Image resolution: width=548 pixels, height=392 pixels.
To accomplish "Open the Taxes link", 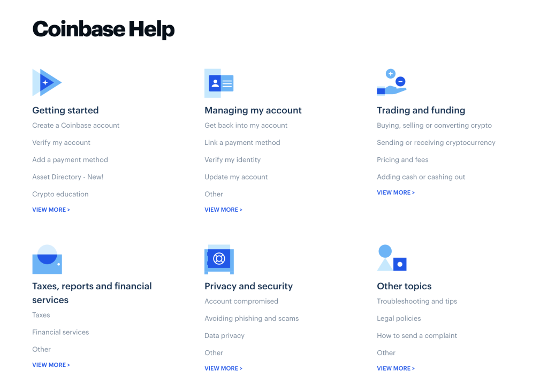I will 41,315.
